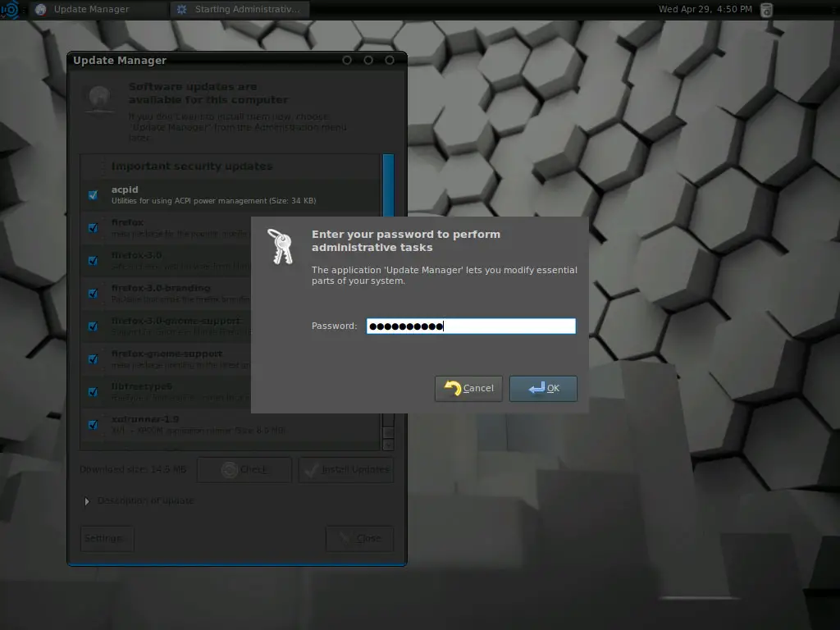The width and height of the screenshot is (840, 630).
Task: Click the Update Manager window title bar text
Action: tap(120, 61)
